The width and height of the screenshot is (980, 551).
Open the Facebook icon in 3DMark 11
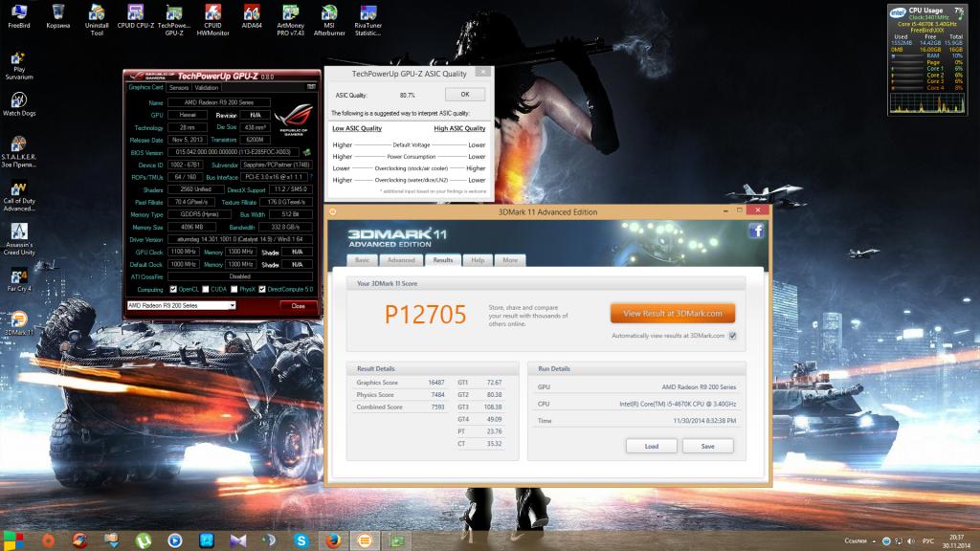(756, 231)
